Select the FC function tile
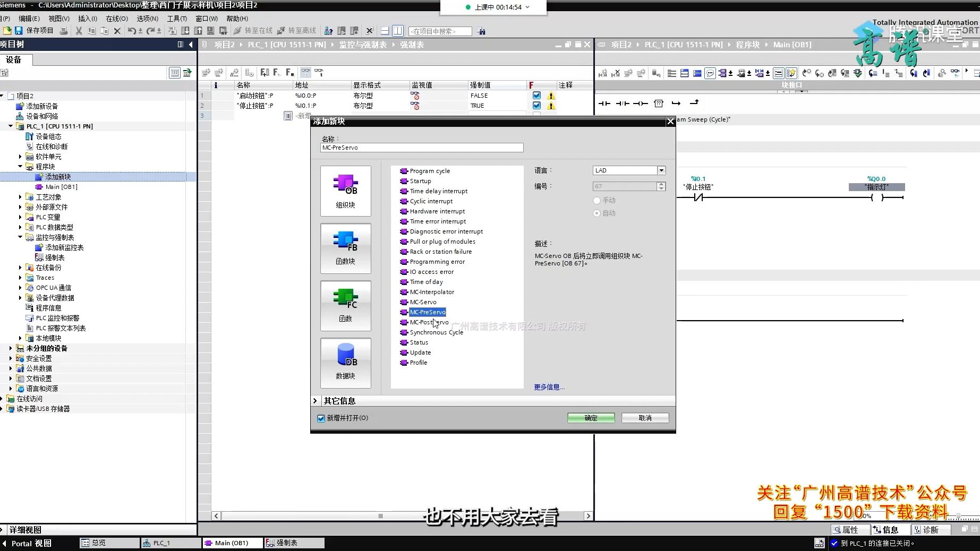980x551 pixels. pos(345,306)
